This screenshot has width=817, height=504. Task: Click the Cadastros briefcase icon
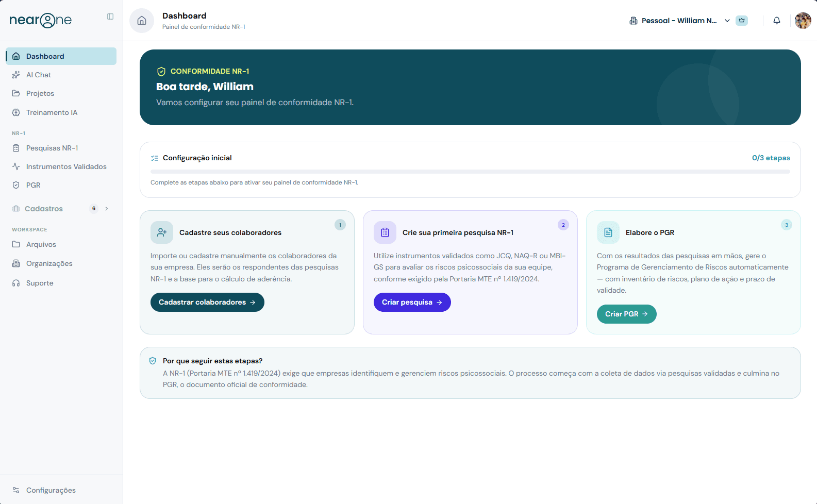coord(16,209)
